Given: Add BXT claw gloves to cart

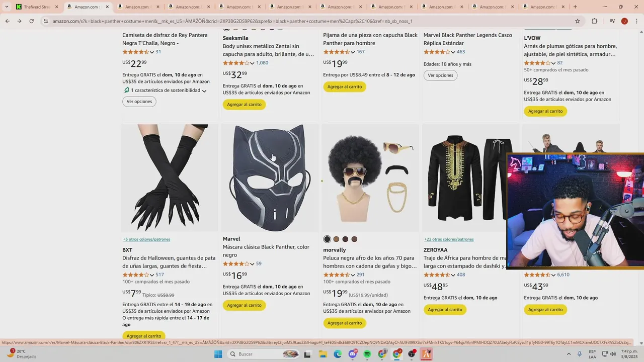Looking at the screenshot, I should pos(143,335).
